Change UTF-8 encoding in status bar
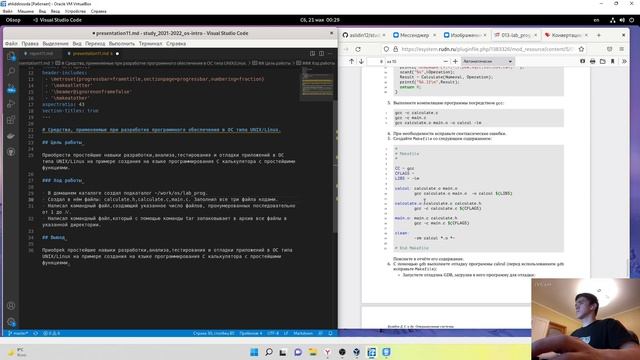Image resolution: width=640 pixels, height=360 pixels. pyautogui.click(x=273, y=333)
